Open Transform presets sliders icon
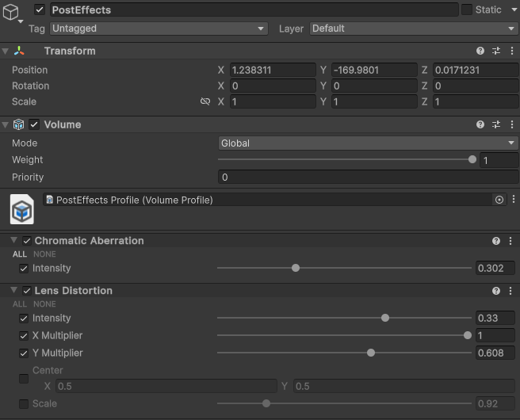This screenshot has width=520, height=420. [x=496, y=51]
